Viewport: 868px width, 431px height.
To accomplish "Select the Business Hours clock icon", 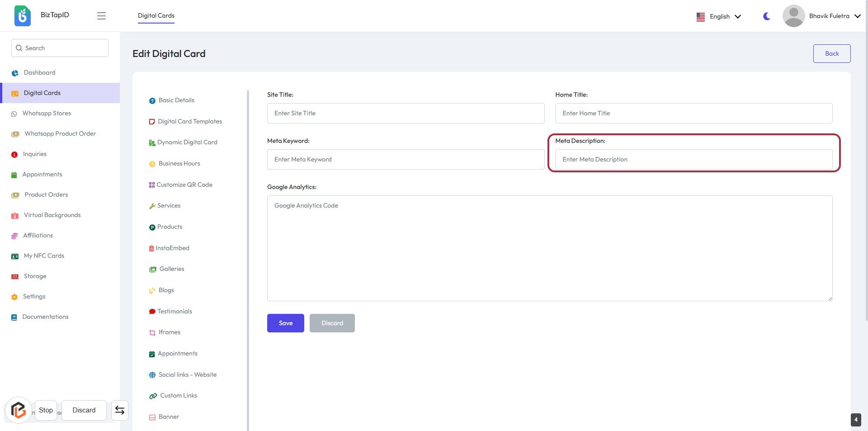I will pyautogui.click(x=152, y=164).
